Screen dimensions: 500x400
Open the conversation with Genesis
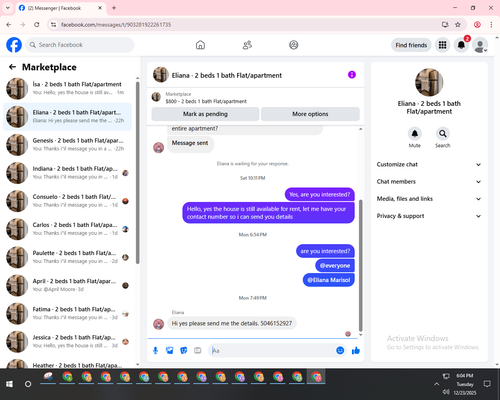pos(68,145)
